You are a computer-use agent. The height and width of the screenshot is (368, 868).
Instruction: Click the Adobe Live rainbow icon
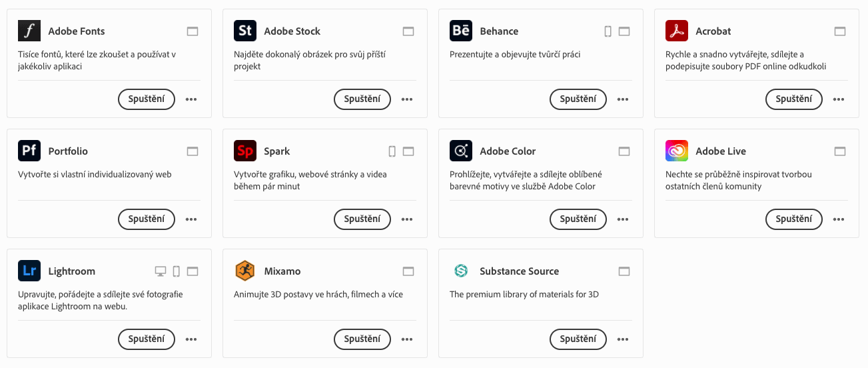(677, 151)
